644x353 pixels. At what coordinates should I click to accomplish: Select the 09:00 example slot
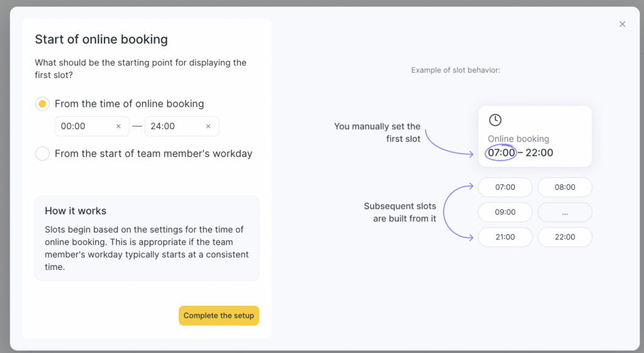click(505, 212)
